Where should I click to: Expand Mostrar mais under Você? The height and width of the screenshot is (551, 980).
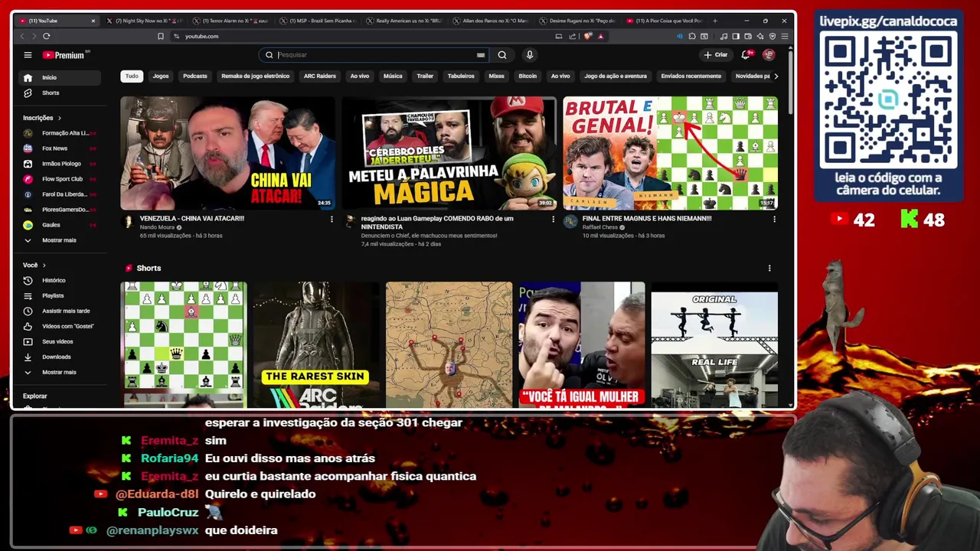(59, 372)
